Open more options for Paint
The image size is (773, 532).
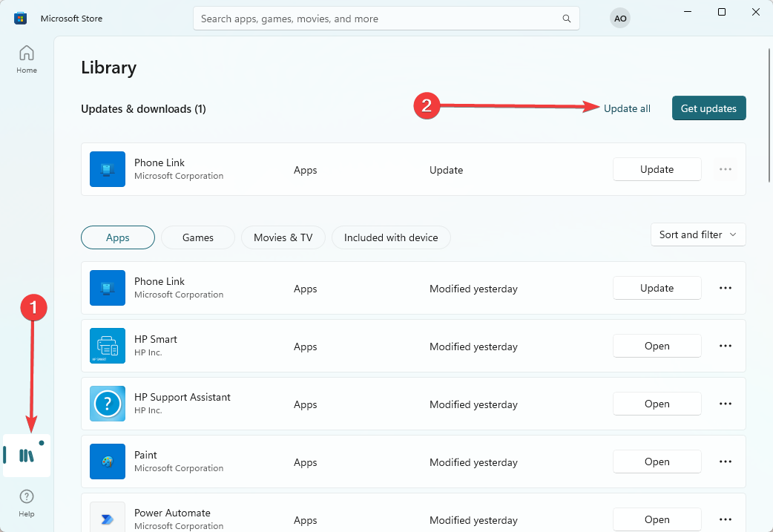726,462
